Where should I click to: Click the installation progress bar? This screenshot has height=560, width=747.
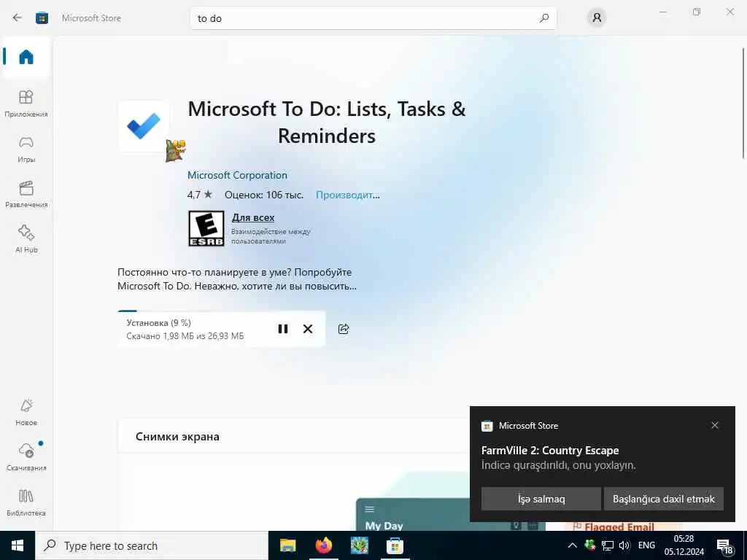click(x=221, y=311)
